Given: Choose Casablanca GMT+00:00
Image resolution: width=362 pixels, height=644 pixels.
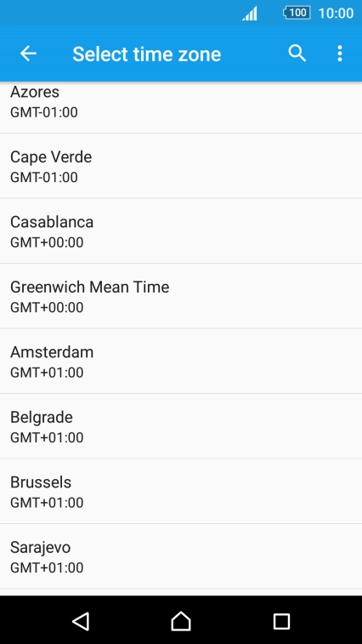Looking at the screenshot, I should point(181,231).
